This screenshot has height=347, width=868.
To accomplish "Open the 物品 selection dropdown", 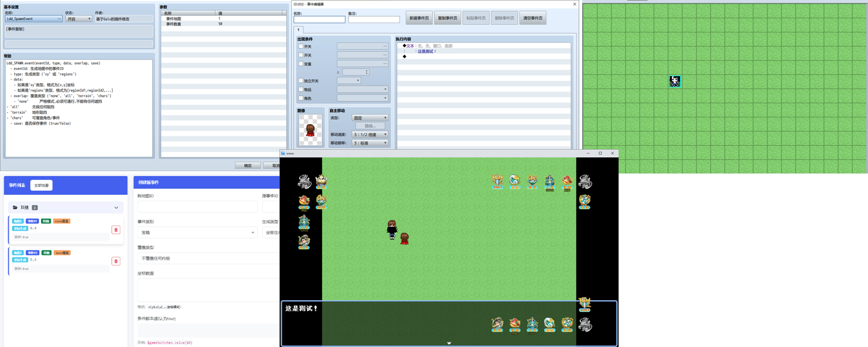I will pos(362,90).
